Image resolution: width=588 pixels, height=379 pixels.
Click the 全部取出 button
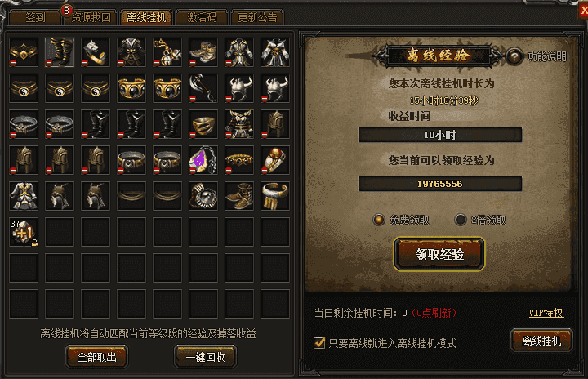[x=96, y=357]
